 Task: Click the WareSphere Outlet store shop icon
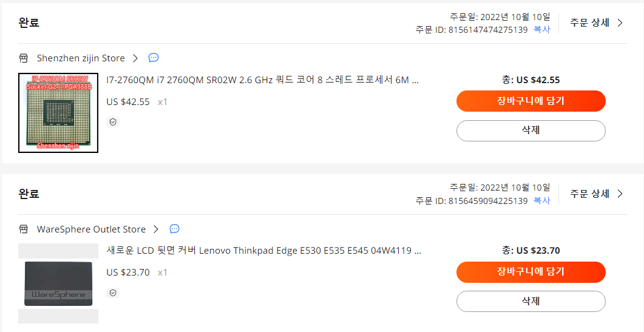pos(24,229)
